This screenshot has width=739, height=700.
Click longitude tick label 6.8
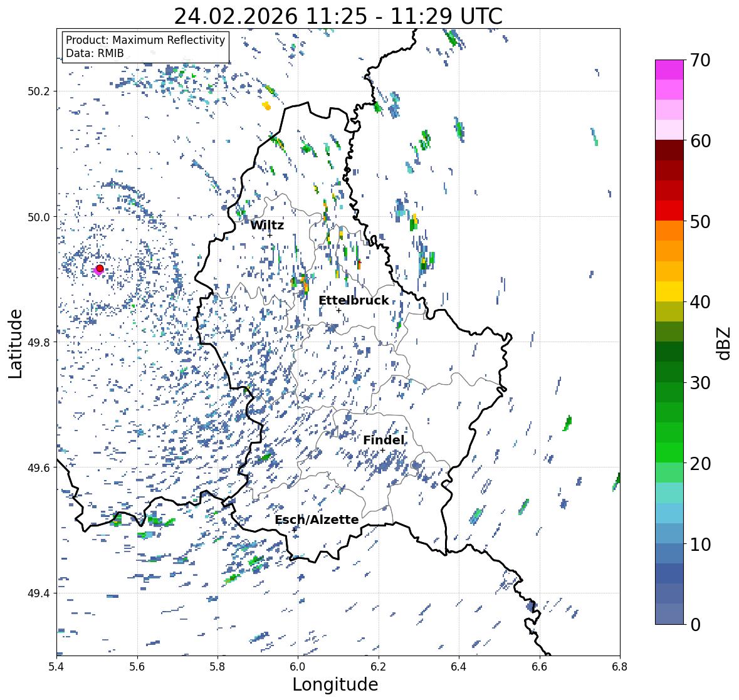click(x=620, y=666)
